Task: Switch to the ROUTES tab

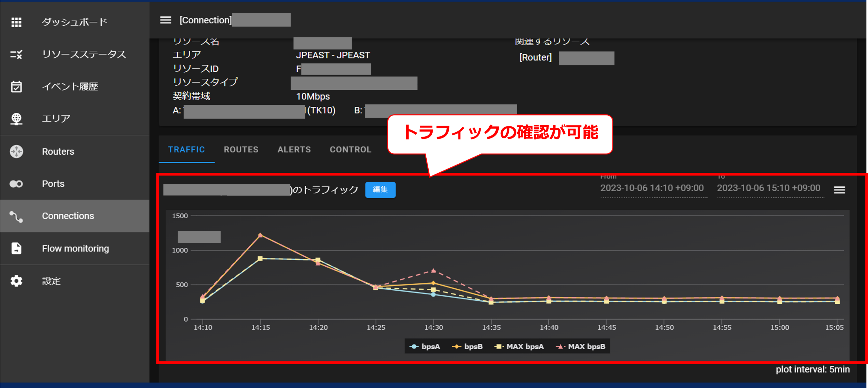Action: pyautogui.click(x=241, y=150)
